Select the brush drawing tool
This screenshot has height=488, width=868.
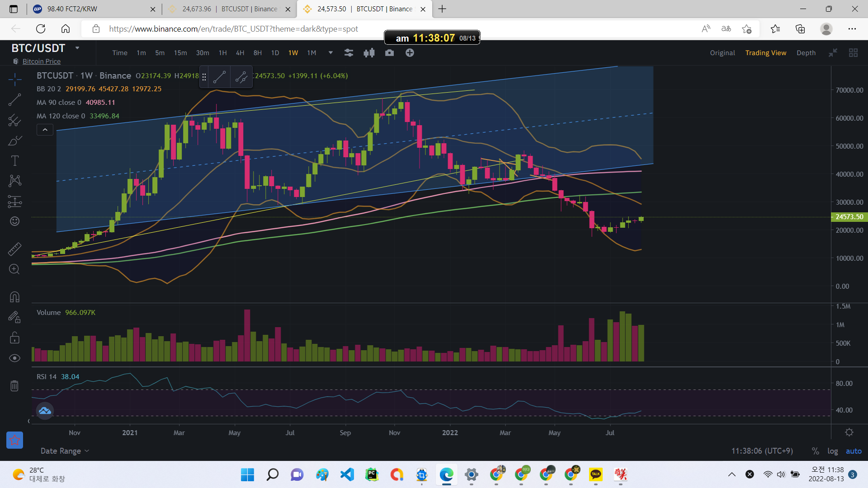click(14, 141)
